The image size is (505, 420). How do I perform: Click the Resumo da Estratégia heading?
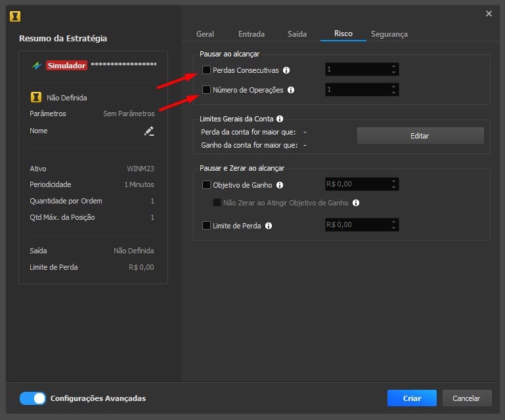tap(63, 38)
